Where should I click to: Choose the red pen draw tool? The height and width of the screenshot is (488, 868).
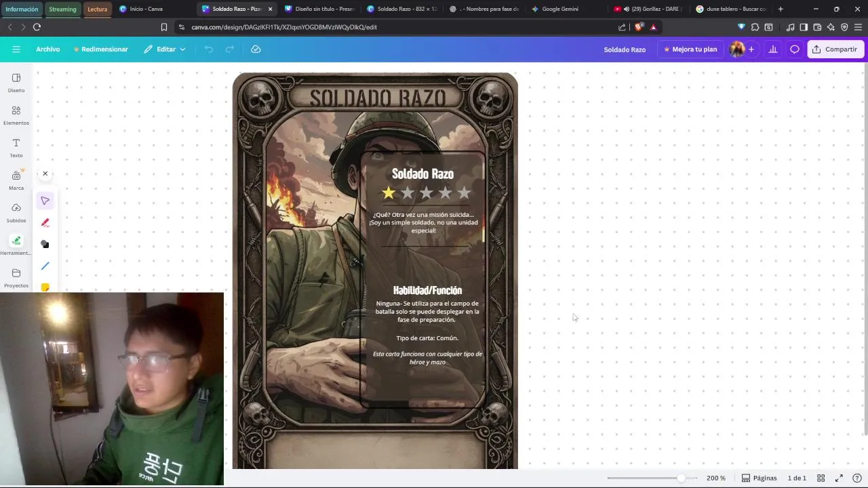(45, 222)
